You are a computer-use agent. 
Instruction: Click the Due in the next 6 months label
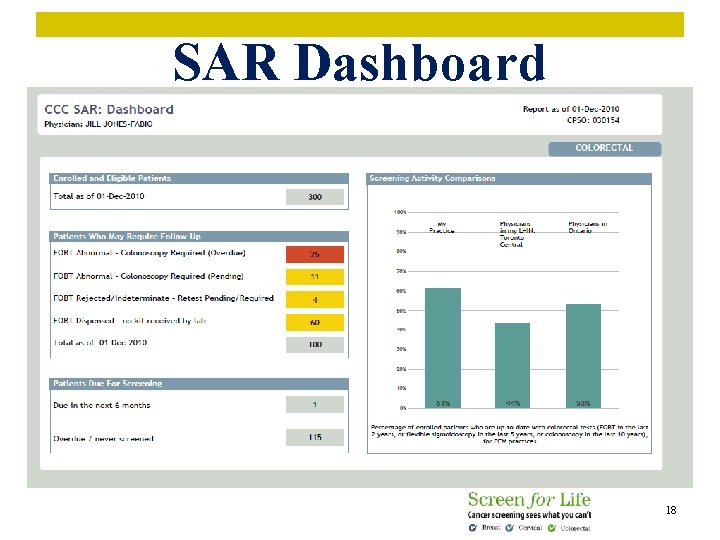click(101, 405)
